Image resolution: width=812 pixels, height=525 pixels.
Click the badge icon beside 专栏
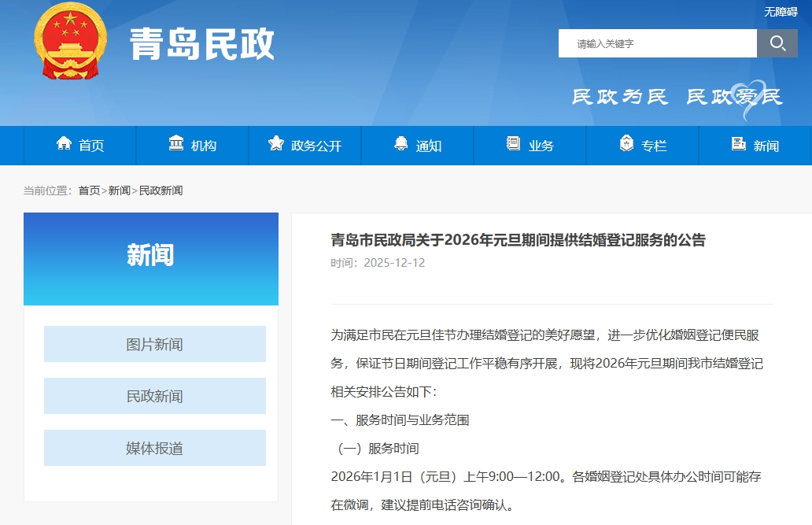[626, 144]
